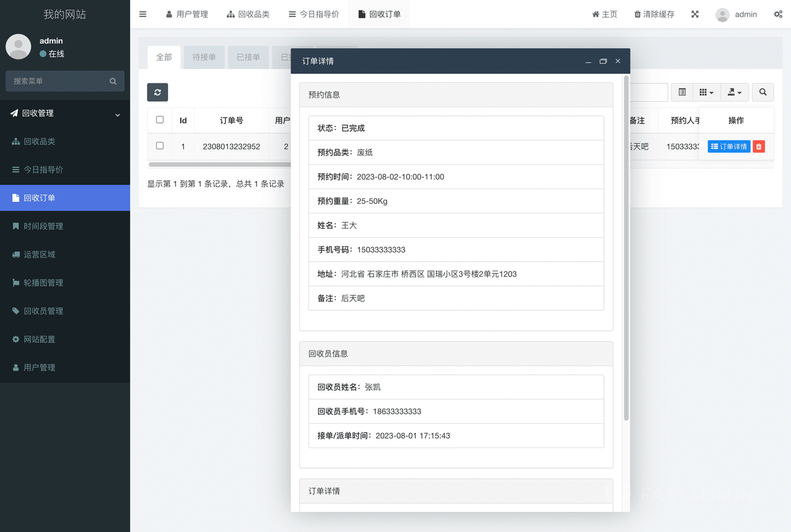Viewport: 791px width, 532px height.
Task: Select the checkbox for order row 1
Action: (160, 146)
